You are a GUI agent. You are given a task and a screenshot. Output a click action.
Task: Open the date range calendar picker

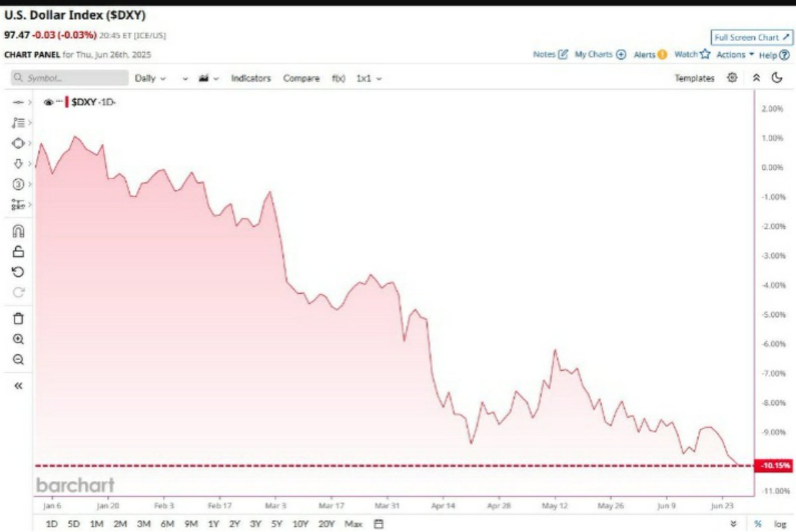(x=379, y=524)
